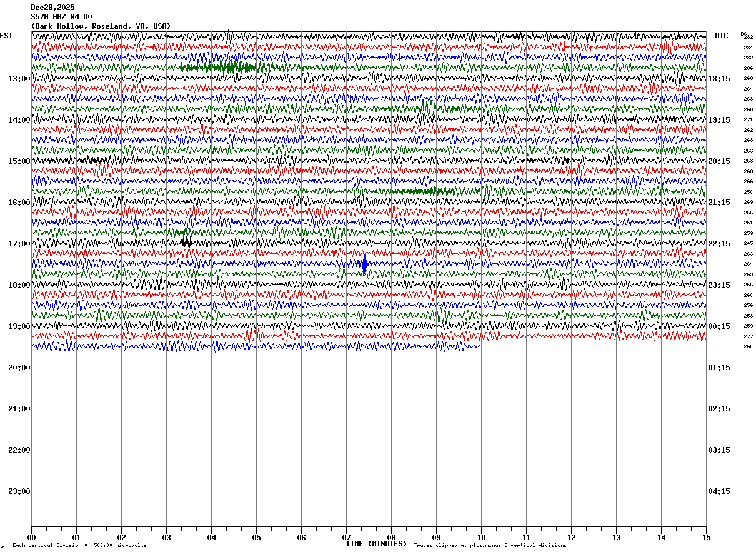The width and height of the screenshot is (756, 554).
Task: Click the 20:00 EST row label
Action: (x=19, y=368)
